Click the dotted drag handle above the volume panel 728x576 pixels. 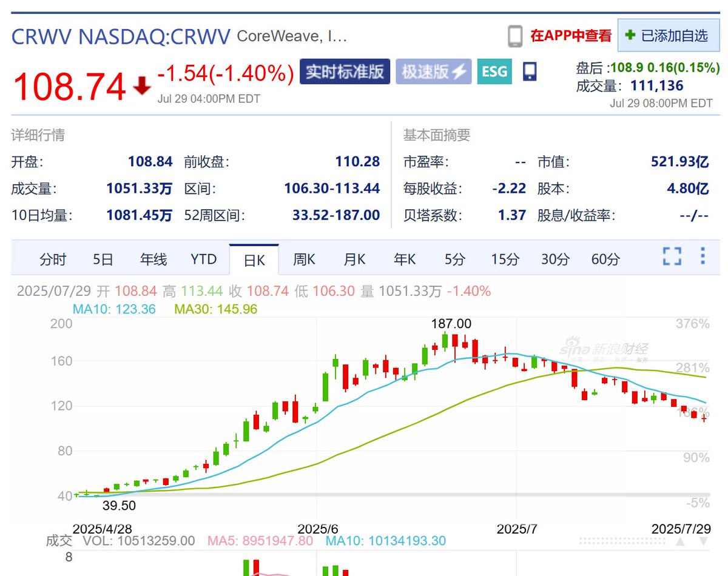(x=622, y=541)
